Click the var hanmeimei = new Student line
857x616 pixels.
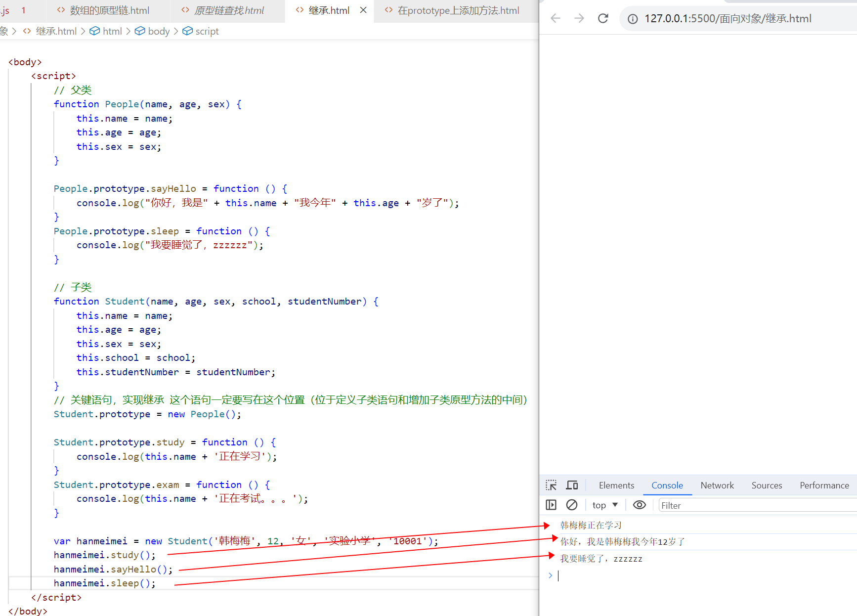246,541
